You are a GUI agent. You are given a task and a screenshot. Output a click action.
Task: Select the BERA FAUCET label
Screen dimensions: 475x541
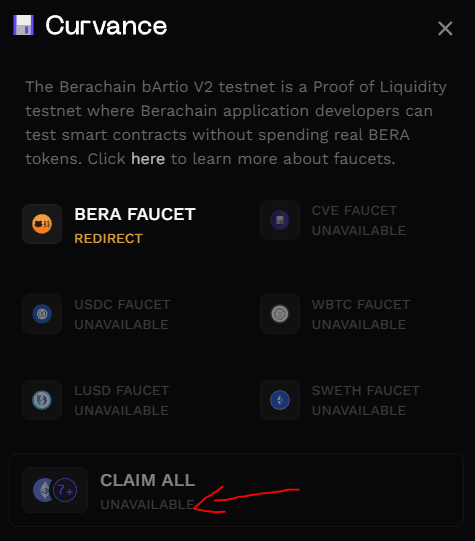(x=135, y=214)
